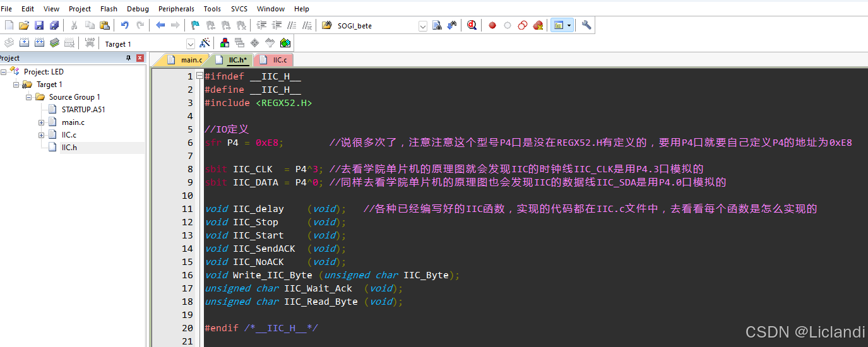
Task: Undo the last edit
Action: [124, 25]
